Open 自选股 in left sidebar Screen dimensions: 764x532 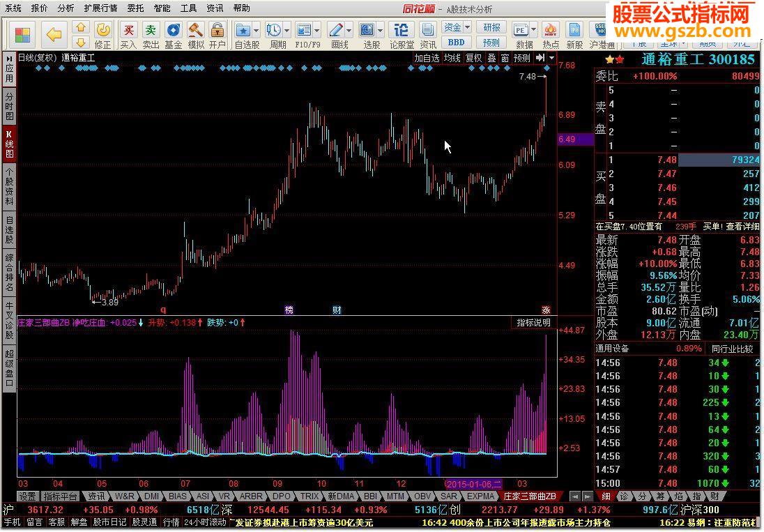coord(9,229)
